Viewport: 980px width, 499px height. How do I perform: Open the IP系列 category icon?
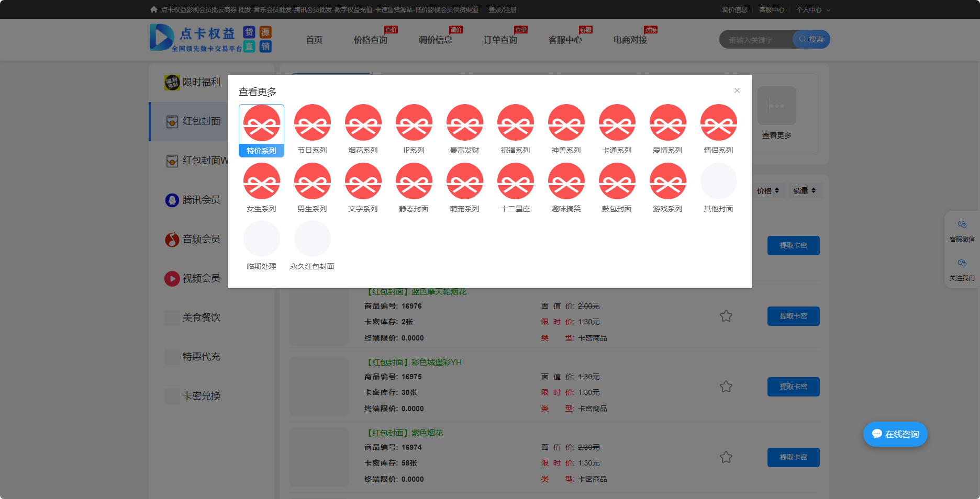[x=414, y=123]
